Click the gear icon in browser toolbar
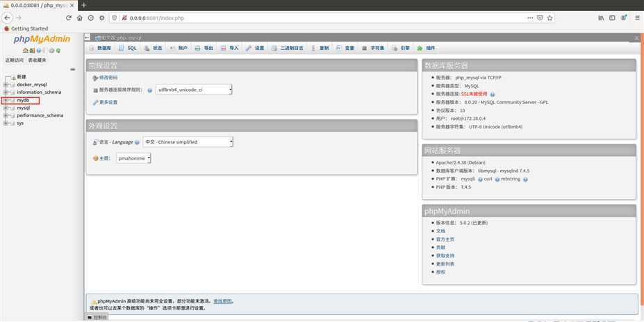Screen dimensions: 644x322 click(102, 17)
